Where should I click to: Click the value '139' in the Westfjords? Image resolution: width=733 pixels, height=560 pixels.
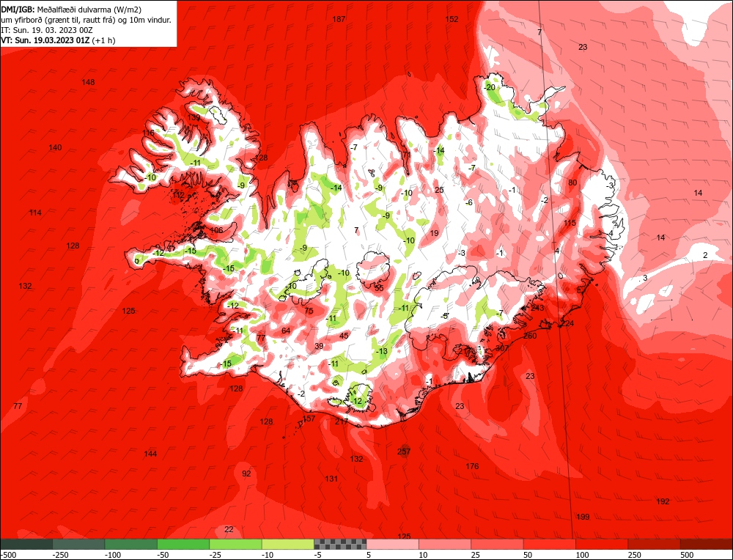pyautogui.click(x=194, y=117)
